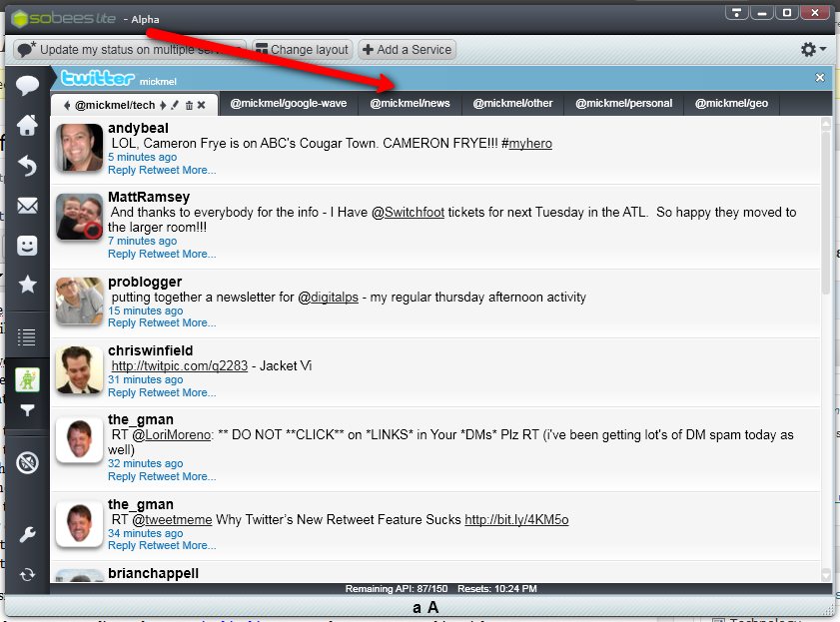Retweet MattRamsey's tweet
Screen dimensions: 840x622
click(159, 255)
